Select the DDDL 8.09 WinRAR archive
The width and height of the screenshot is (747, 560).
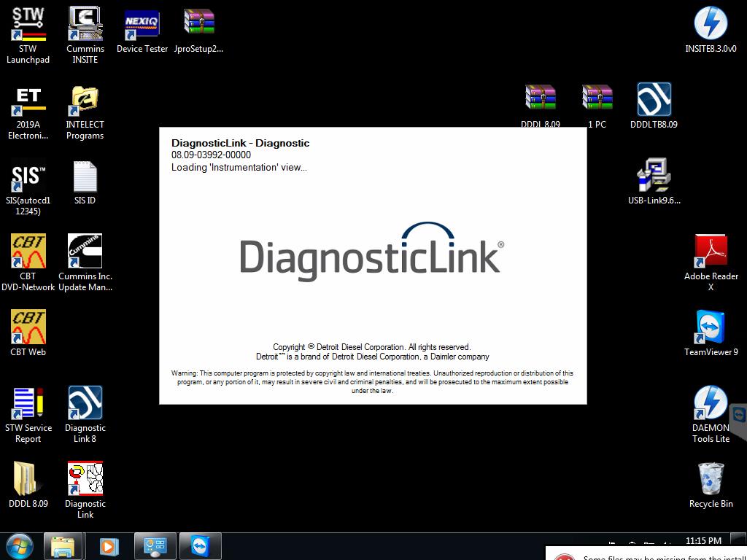tap(541, 106)
